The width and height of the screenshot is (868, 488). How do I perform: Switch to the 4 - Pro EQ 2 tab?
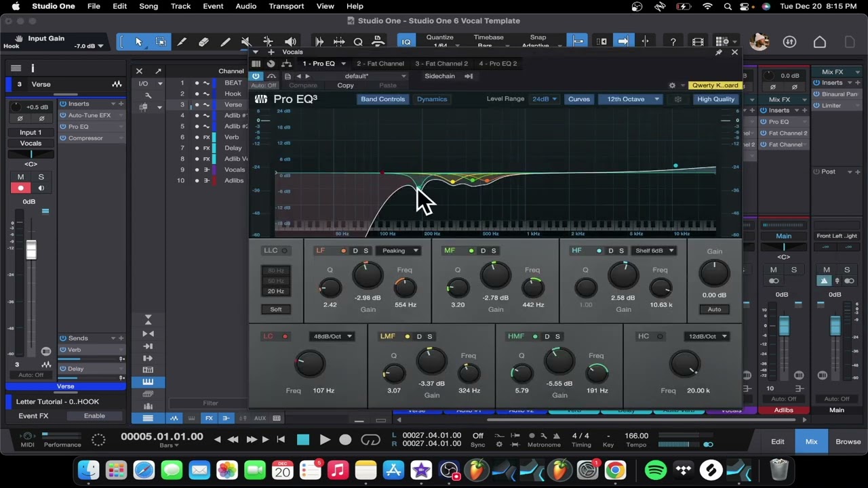[x=498, y=64]
